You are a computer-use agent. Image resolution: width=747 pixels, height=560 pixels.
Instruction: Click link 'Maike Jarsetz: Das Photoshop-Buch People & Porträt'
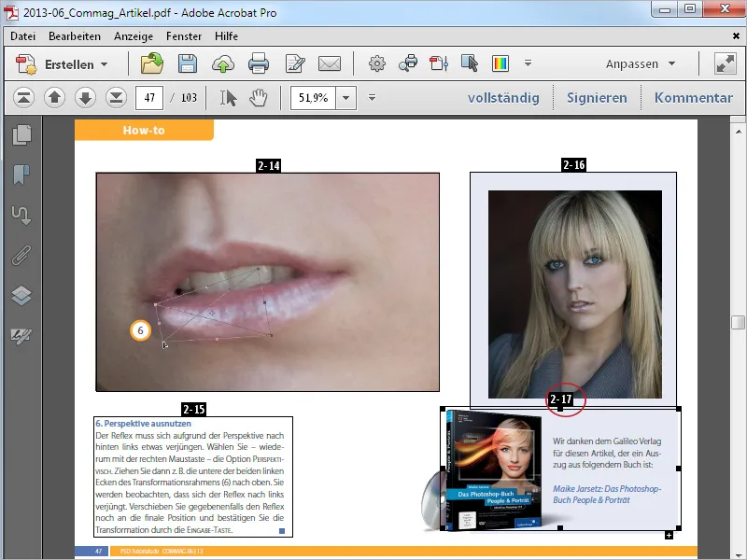coord(607,495)
